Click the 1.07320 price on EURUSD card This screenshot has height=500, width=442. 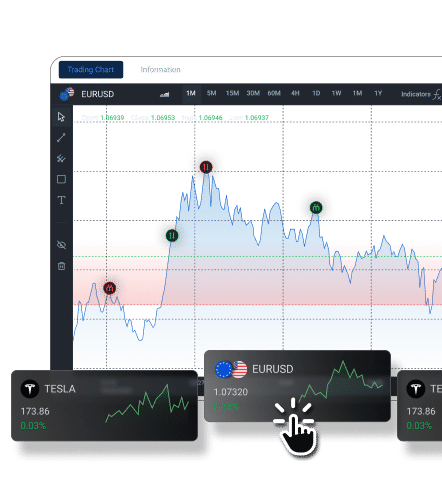coord(231,392)
